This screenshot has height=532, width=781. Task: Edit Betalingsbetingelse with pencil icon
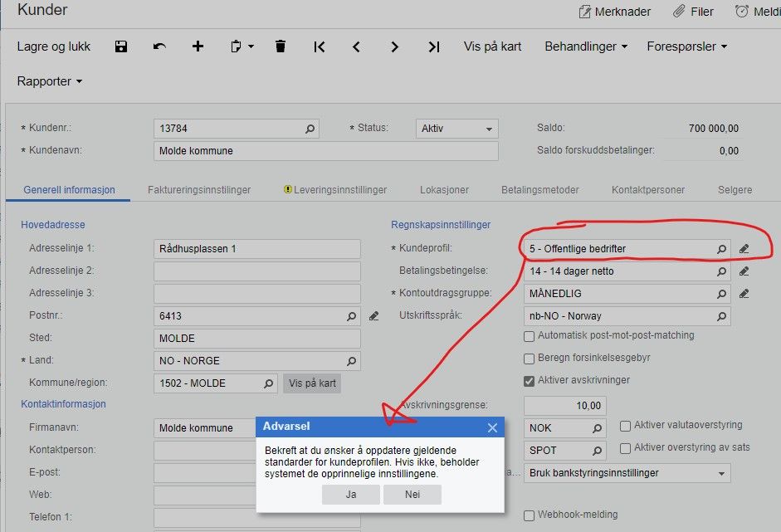744,271
